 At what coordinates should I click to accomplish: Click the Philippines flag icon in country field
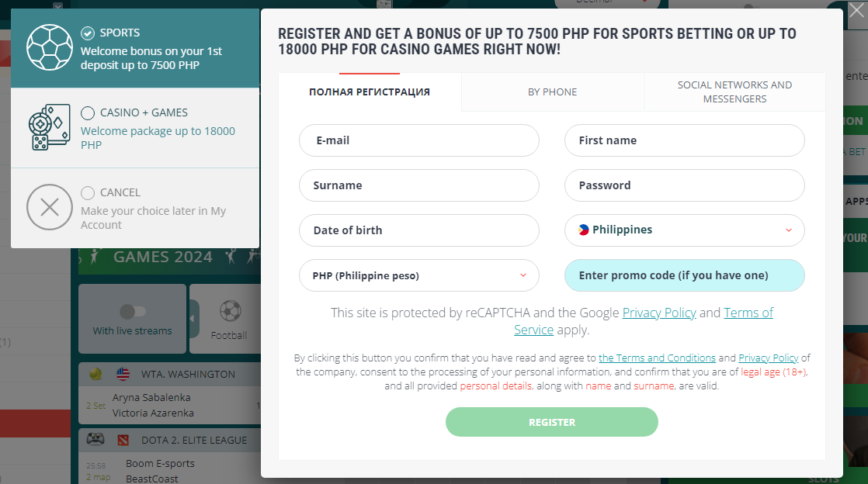[583, 230]
